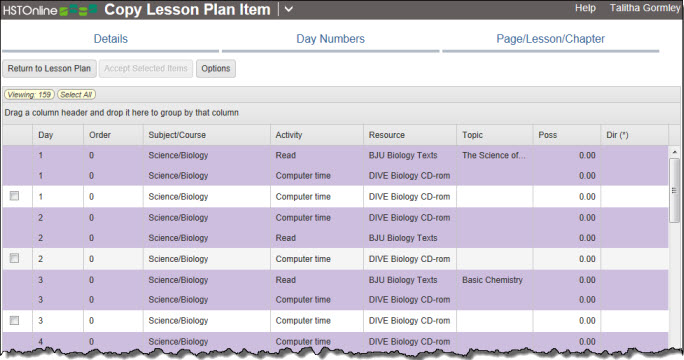Image resolution: width=684 pixels, height=360 pixels.
Task: Open the Help link
Action: [585, 8]
